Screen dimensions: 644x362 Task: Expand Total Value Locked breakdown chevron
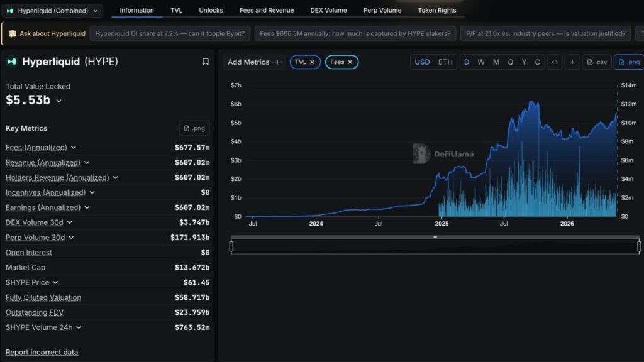[x=58, y=101]
